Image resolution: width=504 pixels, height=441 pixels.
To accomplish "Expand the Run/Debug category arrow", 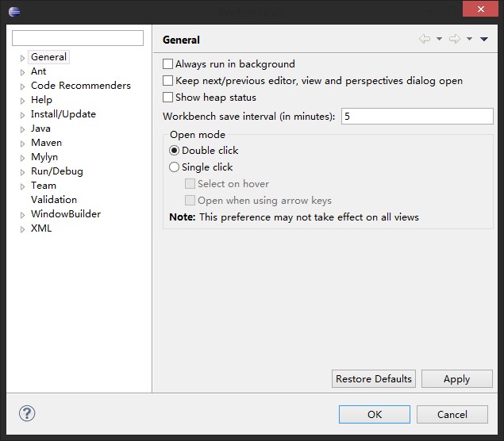I will (x=22, y=172).
